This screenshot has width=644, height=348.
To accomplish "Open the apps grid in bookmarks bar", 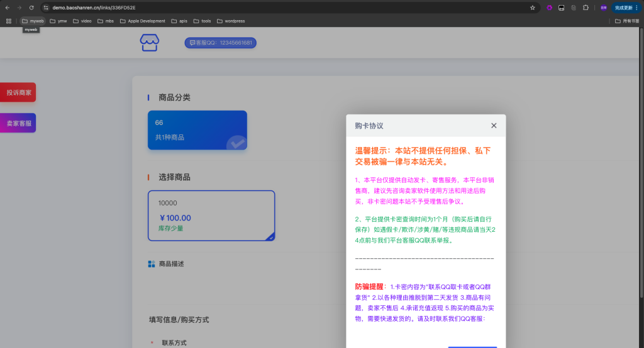I will point(8,21).
